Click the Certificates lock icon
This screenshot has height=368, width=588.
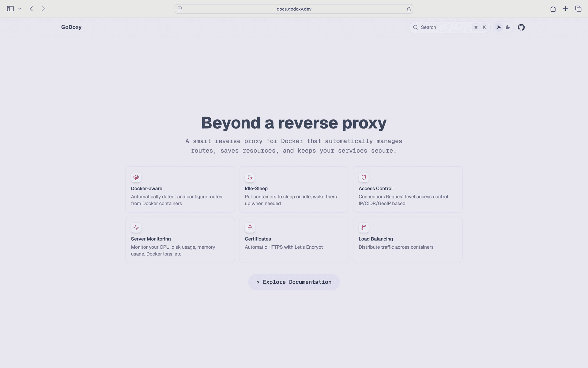250,228
